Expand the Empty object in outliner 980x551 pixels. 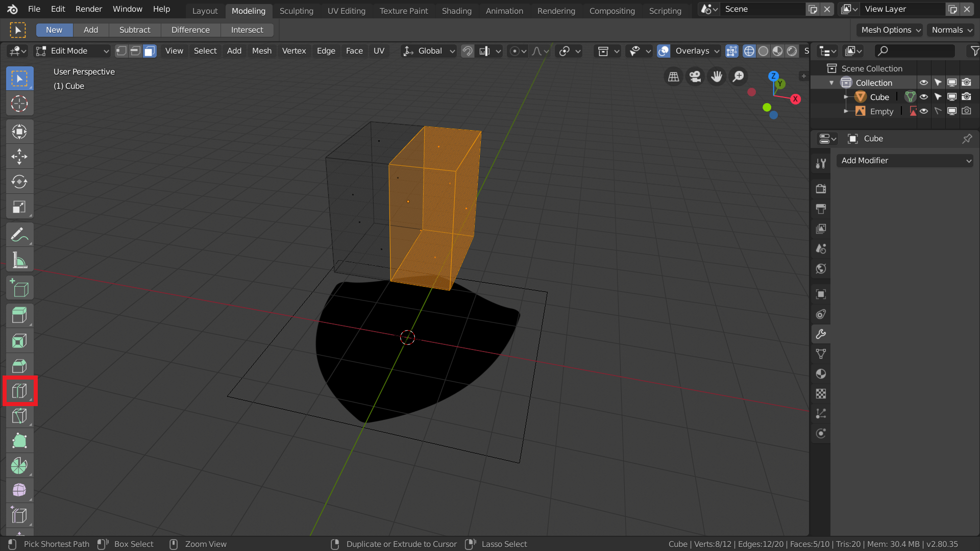coord(846,111)
